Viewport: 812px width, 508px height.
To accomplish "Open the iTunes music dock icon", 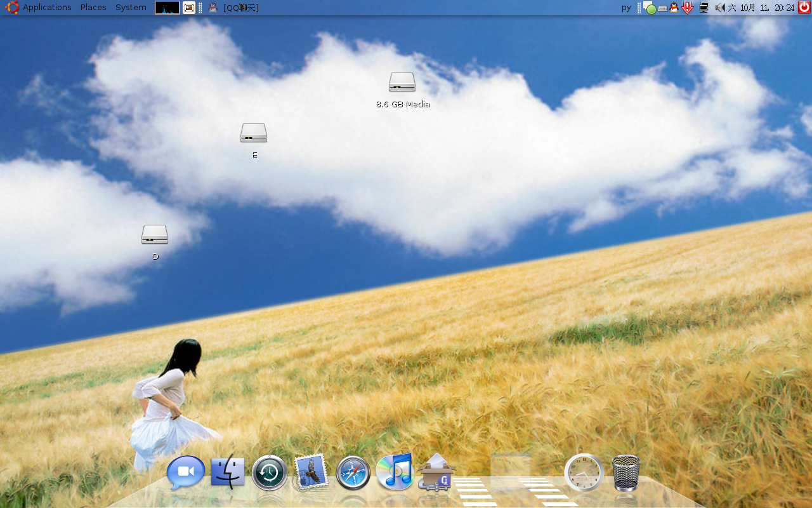I will [x=395, y=471].
